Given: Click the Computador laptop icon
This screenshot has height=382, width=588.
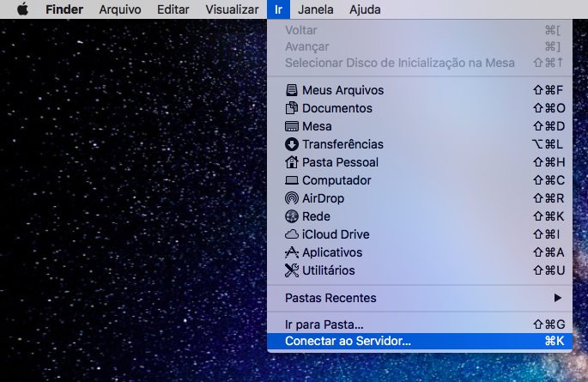Looking at the screenshot, I should (x=292, y=180).
